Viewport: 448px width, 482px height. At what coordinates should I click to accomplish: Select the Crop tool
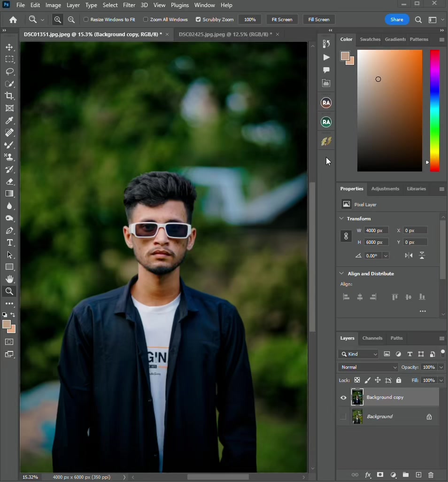pyautogui.click(x=9, y=96)
